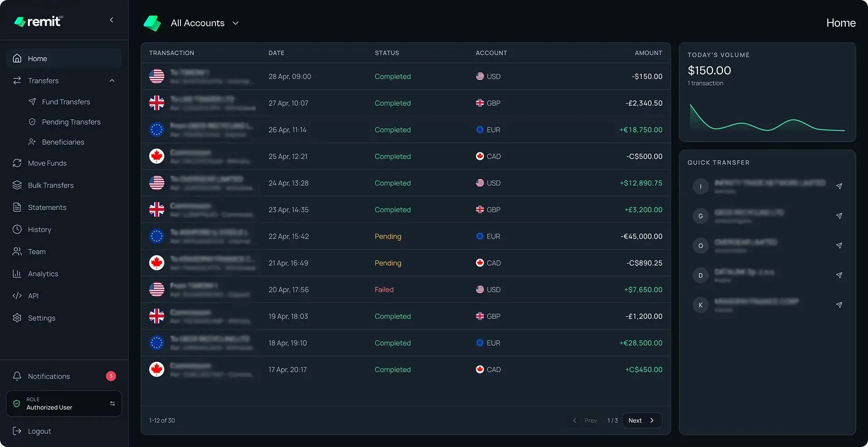Click Pending status on 21 Apr row
This screenshot has width=868, height=447.
(388, 263)
